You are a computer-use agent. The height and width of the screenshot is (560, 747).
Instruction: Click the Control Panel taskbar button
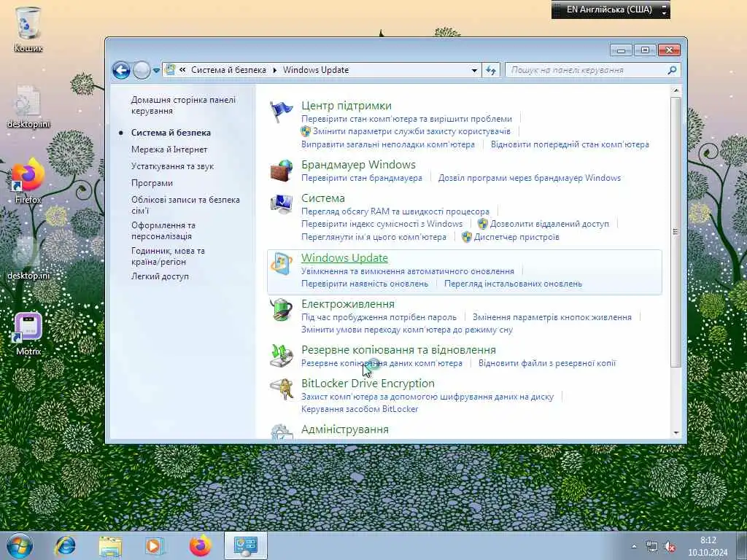point(245,545)
